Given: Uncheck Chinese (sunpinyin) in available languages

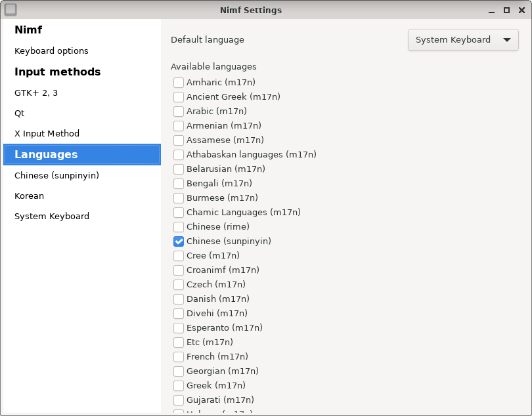Looking at the screenshot, I should (179, 241).
